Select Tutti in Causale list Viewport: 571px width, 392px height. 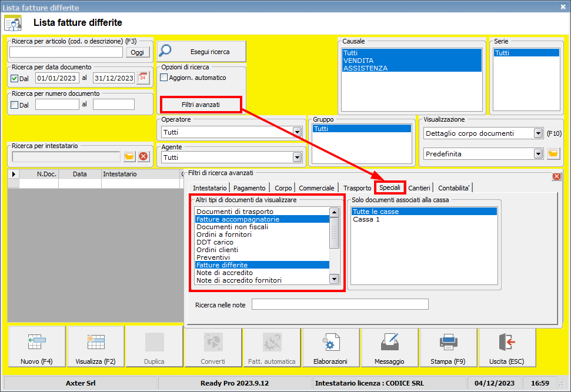[412, 53]
